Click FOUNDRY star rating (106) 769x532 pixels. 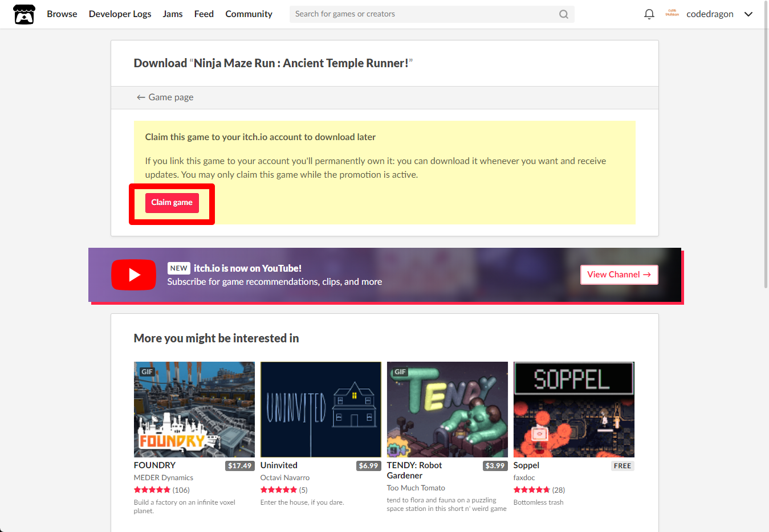[162, 490]
